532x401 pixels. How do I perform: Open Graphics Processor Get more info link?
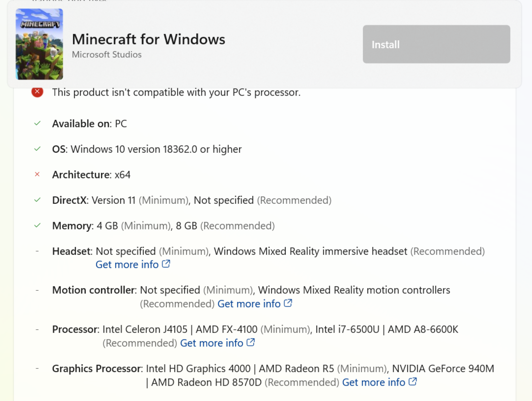[373, 382]
